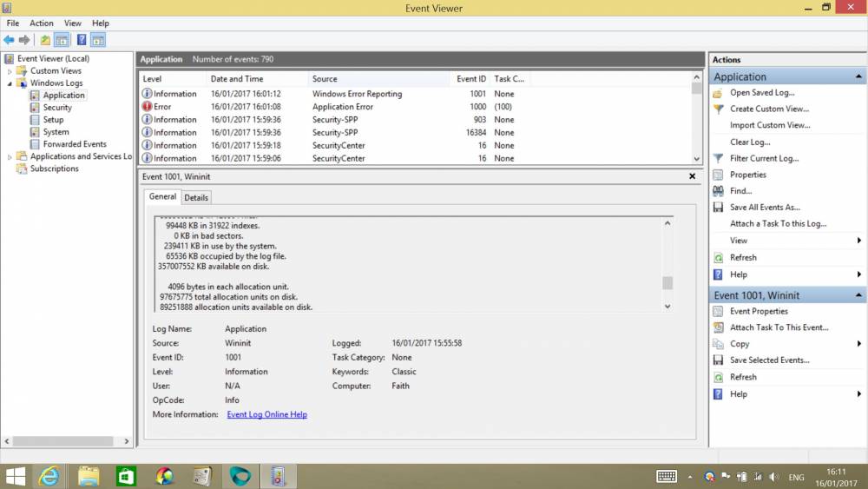The width and height of the screenshot is (868, 489).
Task: Sort by the Event ID column header
Action: [x=470, y=79]
